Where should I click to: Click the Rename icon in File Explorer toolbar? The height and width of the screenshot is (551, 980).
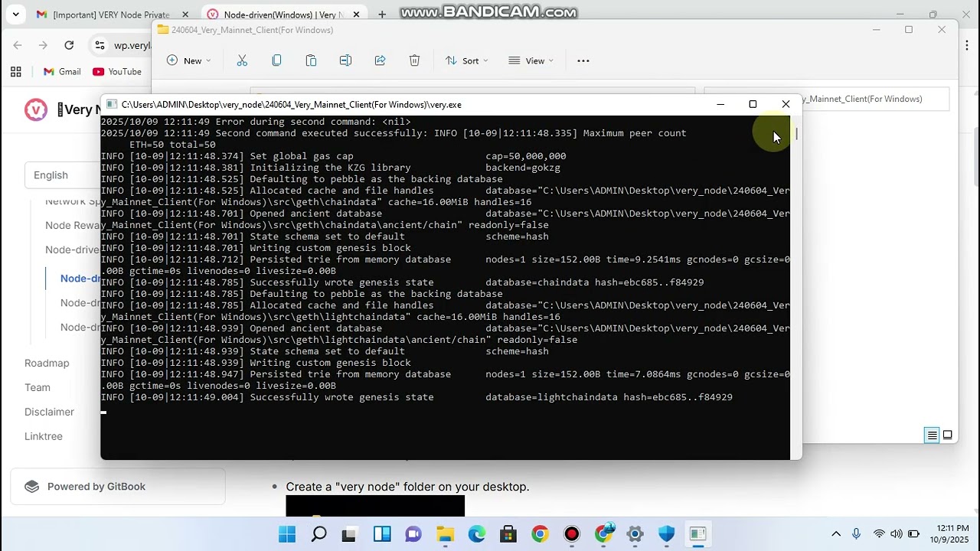[x=345, y=60]
